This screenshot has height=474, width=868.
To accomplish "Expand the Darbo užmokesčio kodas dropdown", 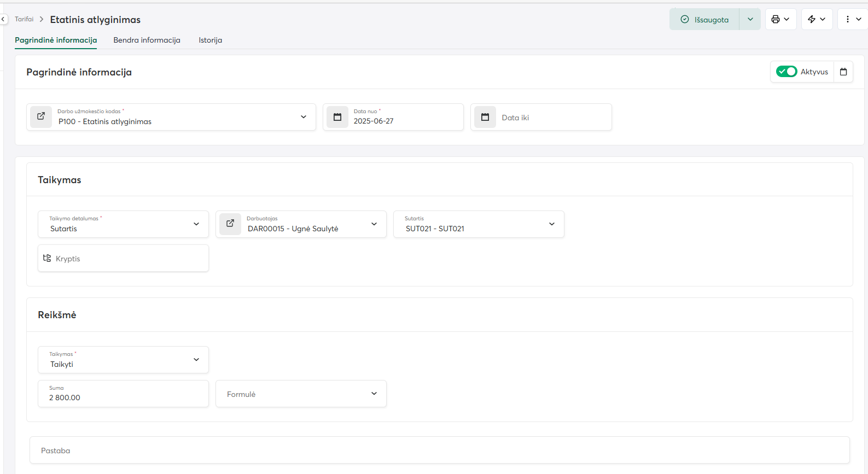I will pyautogui.click(x=304, y=117).
